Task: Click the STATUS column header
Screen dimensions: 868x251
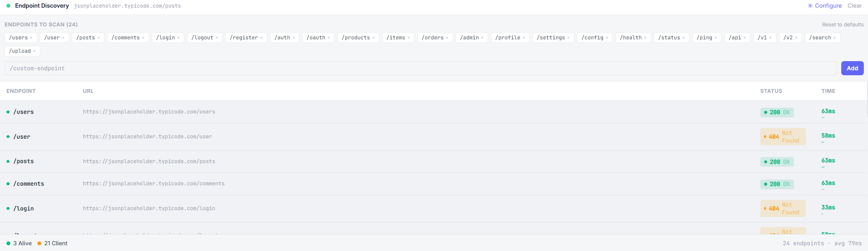Action: tap(771, 91)
